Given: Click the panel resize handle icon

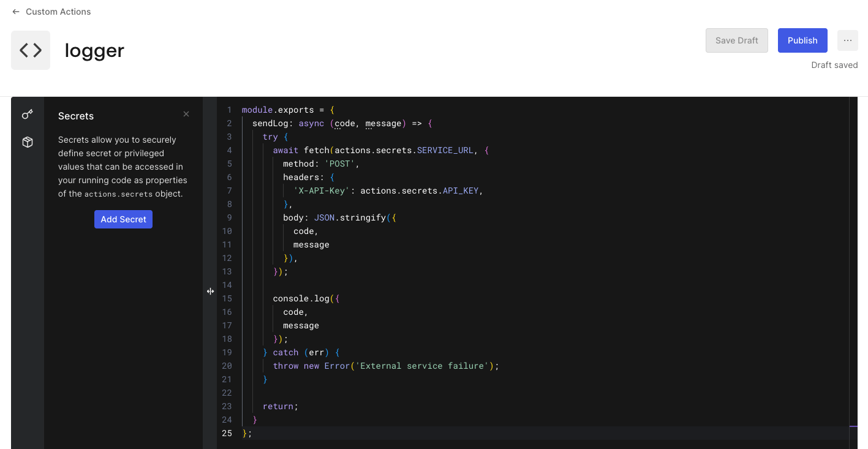Looking at the screenshot, I should (x=210, y=292).
